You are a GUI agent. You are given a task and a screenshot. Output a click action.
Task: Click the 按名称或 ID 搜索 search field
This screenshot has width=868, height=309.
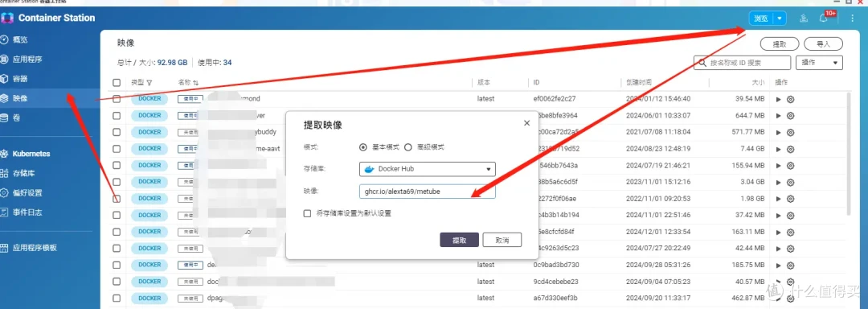[742, 63]
